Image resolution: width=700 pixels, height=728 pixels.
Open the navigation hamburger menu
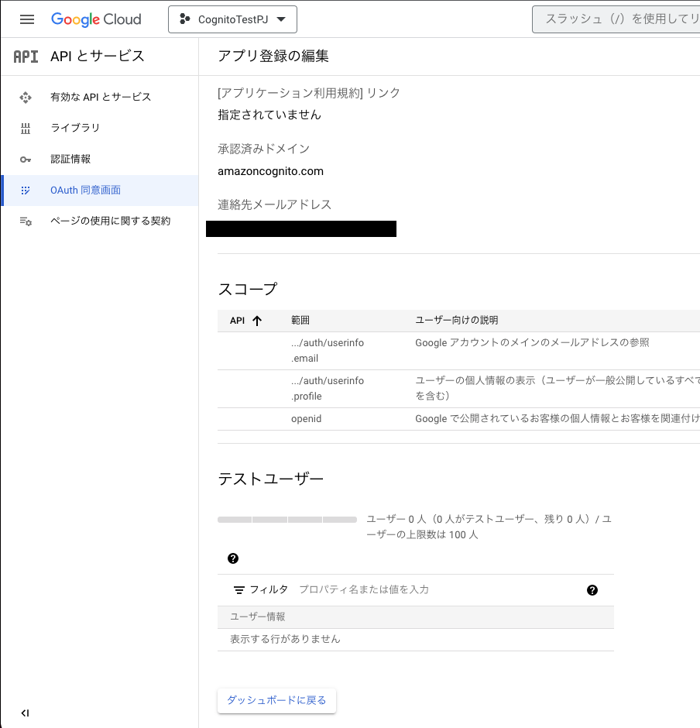26,19
